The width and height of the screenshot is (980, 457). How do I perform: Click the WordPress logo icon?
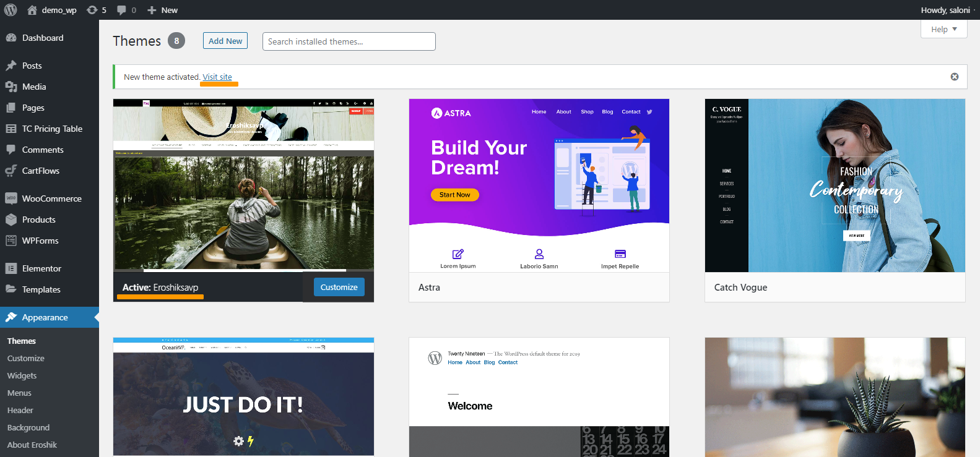(11, 10)
